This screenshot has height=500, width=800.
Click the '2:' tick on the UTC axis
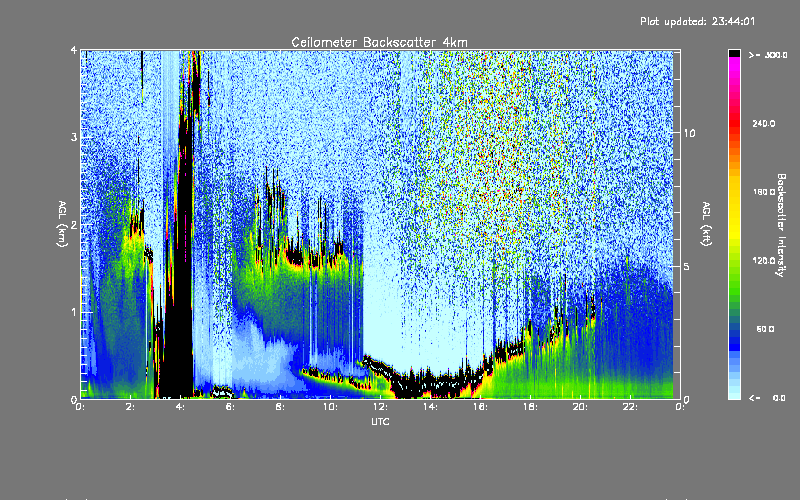pyautogui.click(x=130, y=407)
